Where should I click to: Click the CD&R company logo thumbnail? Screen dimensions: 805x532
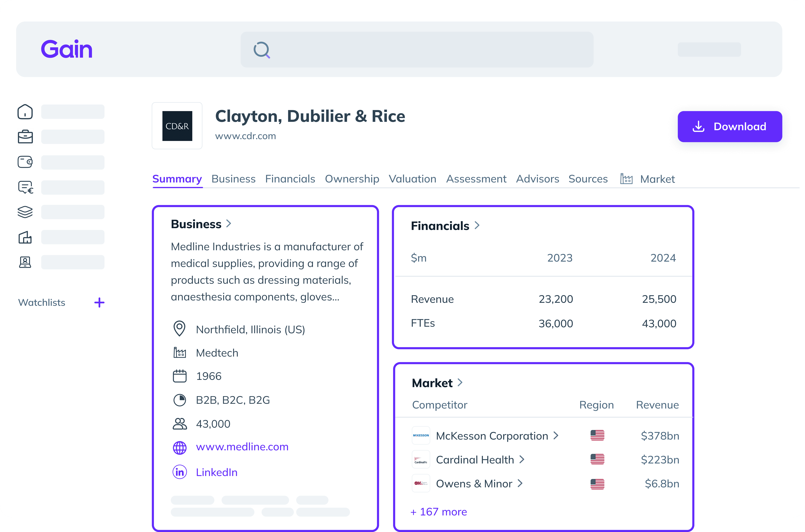pos(177,126)
